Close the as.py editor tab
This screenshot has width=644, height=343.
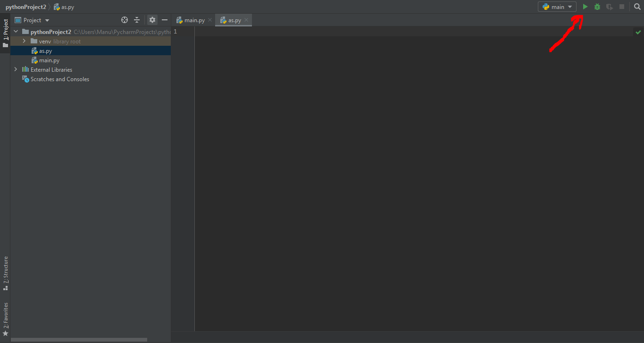[x=246, y=20]
